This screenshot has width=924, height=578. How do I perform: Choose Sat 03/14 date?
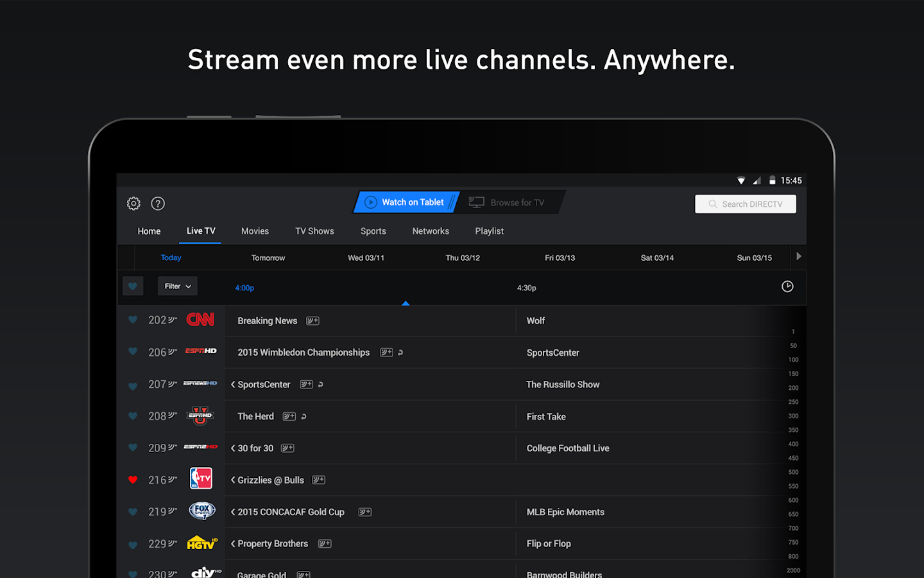coord(657,258)
